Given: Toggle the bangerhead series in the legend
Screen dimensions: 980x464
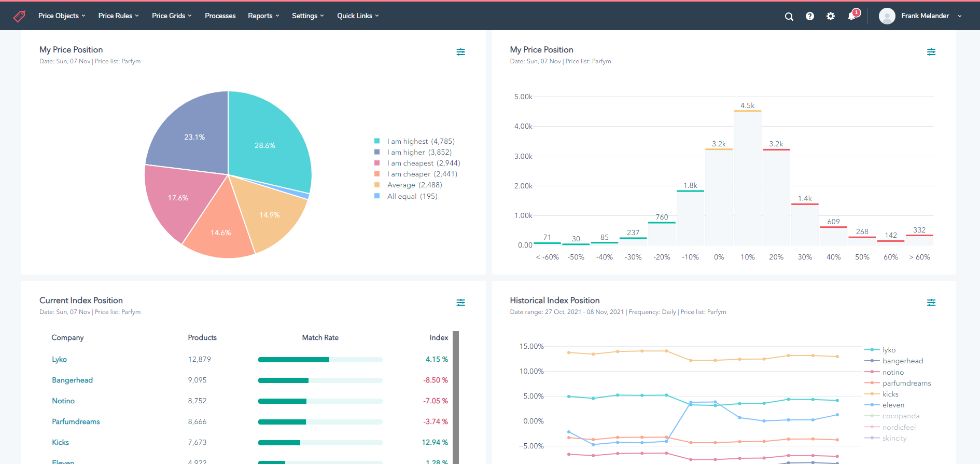Looking at the screenshot, I should 893,361.
